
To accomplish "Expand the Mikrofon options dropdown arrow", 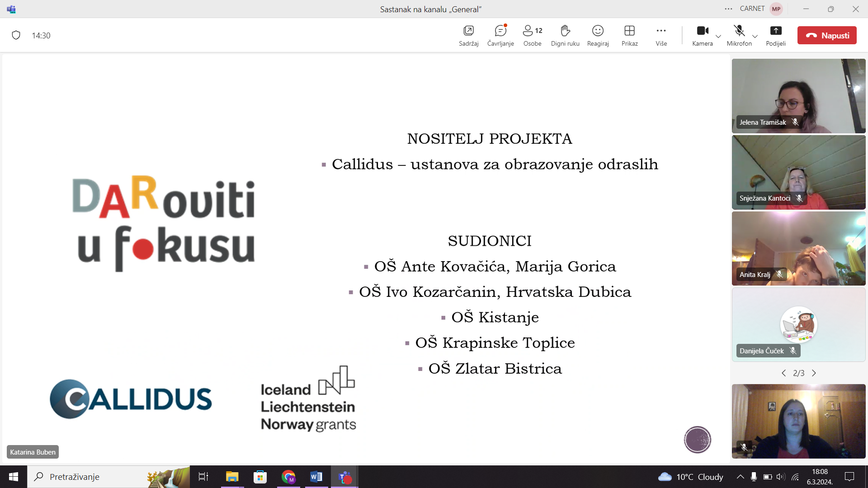I will (x=755, y=37).
